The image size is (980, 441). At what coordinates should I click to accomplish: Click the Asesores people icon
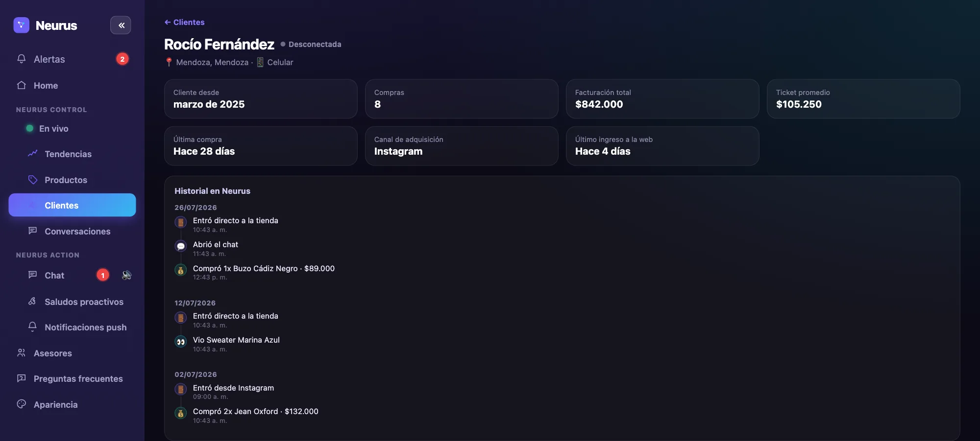click(21, 352)
